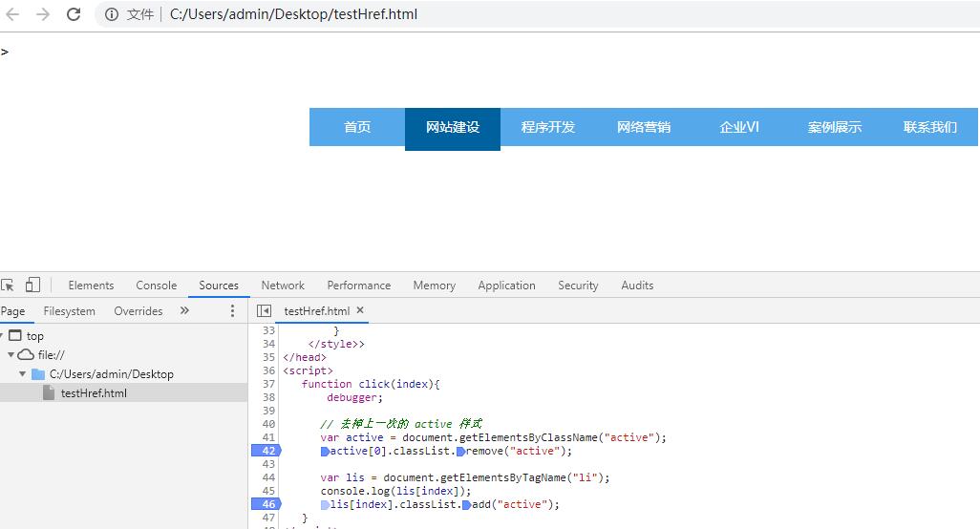
Task: Show more navigator tabs via the chevron
Action: 184,310
